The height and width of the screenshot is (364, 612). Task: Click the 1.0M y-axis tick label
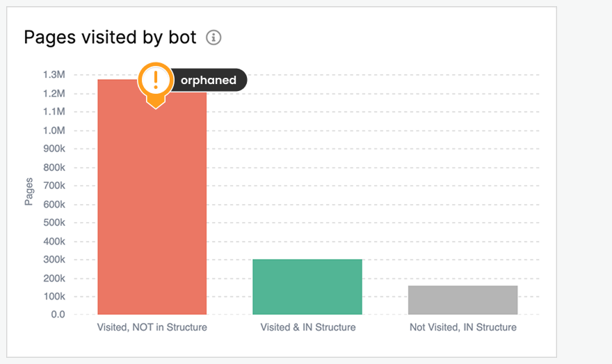pos(54,131)
